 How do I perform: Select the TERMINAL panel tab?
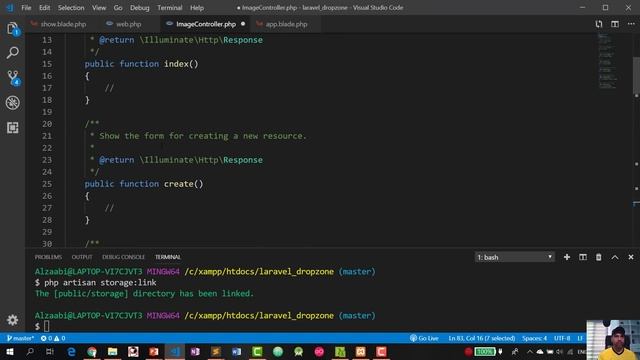(168, 257)
